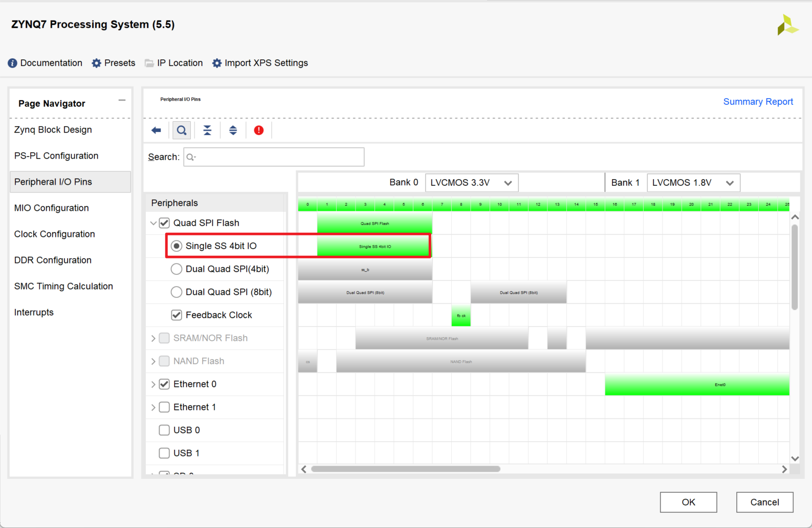Viewport: 812px width, 528px height.
Task: Click the Presets gear icon
Action: pyautogui.click(x=96, y=63)
